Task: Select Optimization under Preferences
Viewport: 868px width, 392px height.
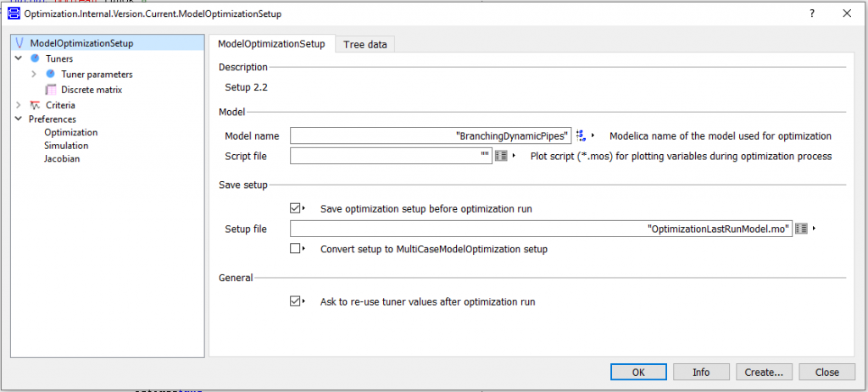Action: point(71,133)
